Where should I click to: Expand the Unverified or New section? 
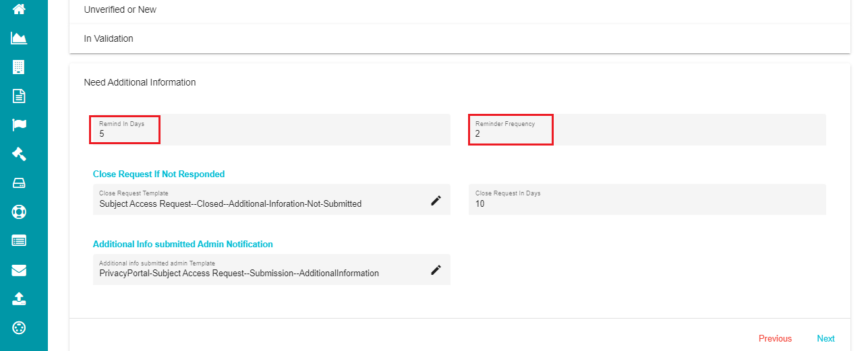coord(460,10)
